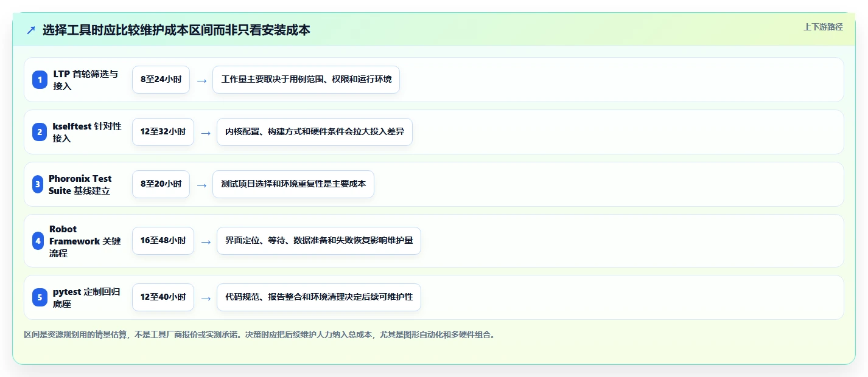Click the box 测试项目选择和环境重复性是主要成本
The image size is (868, 377).
[293, 184]
